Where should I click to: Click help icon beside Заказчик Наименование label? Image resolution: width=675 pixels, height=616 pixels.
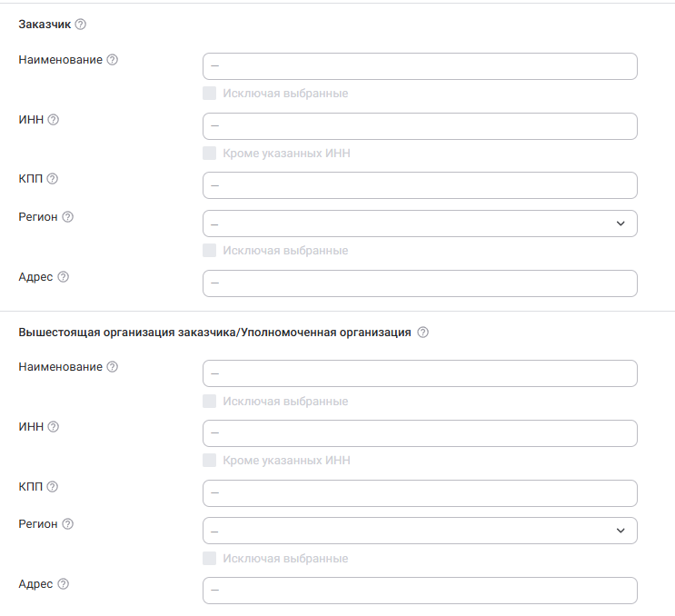(113, 60)
